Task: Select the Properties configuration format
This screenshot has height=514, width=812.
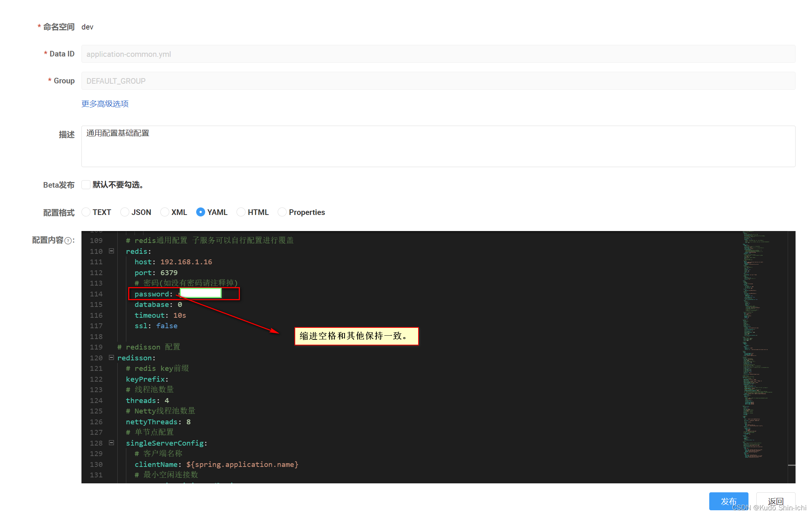Action: [282, 212]
